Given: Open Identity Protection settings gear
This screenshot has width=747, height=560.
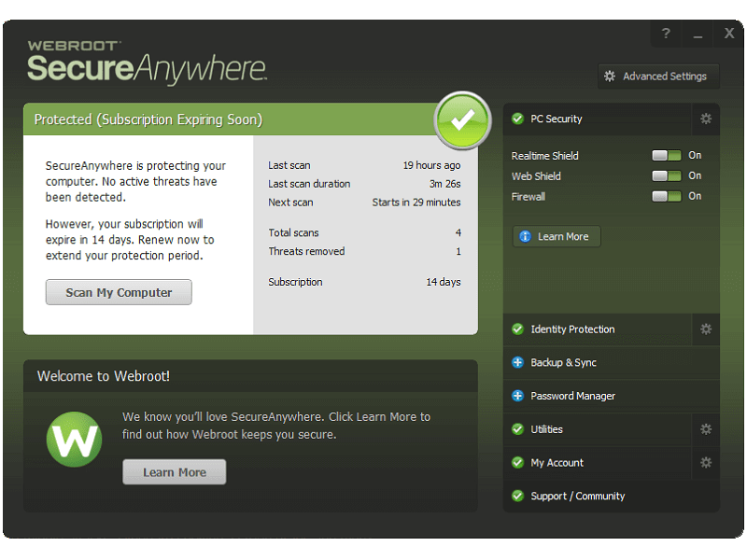Looking at the screenshot, I should 706,329.
